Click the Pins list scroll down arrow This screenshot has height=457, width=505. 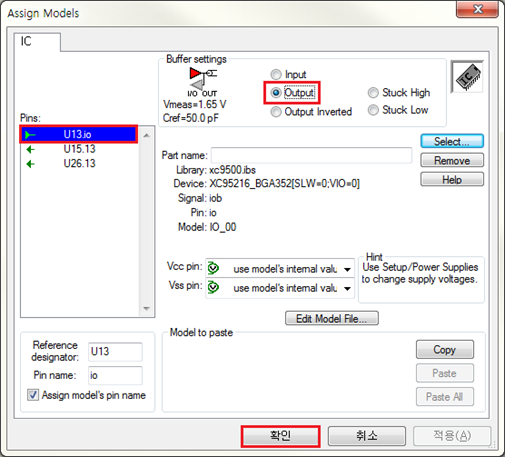tap(146, 308)
